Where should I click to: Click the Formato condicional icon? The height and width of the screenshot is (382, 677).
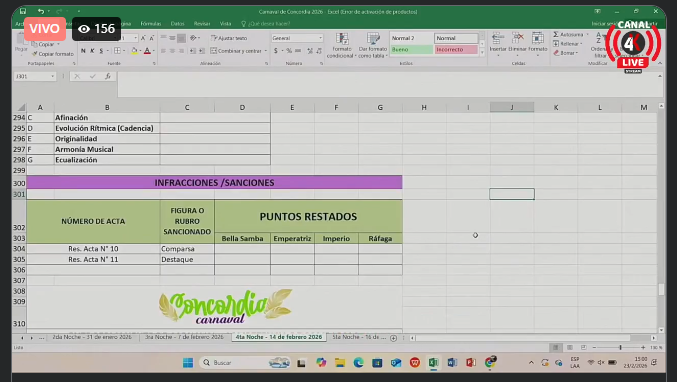click(x=342, y=39)
